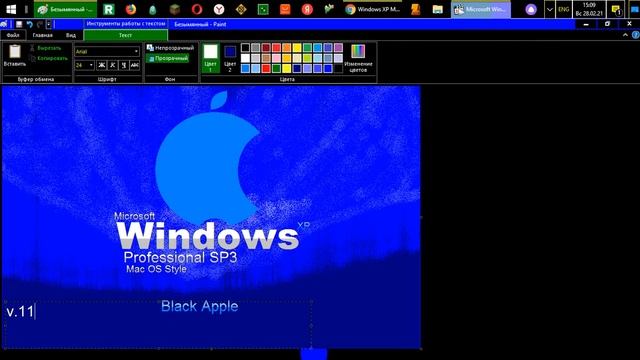The height and width of the screenshot is (360, 640).
Task: Pick the white swatch in the second palette row
Action: point(245,58)
